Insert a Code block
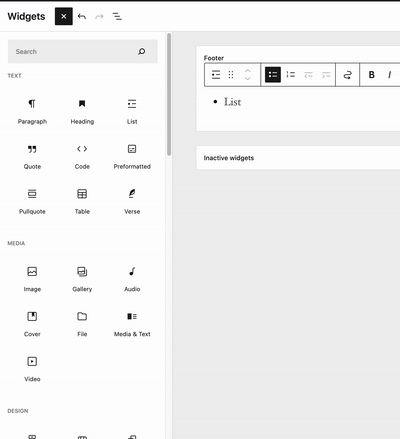This screenshot has height=439, width=400. (82, 157)
